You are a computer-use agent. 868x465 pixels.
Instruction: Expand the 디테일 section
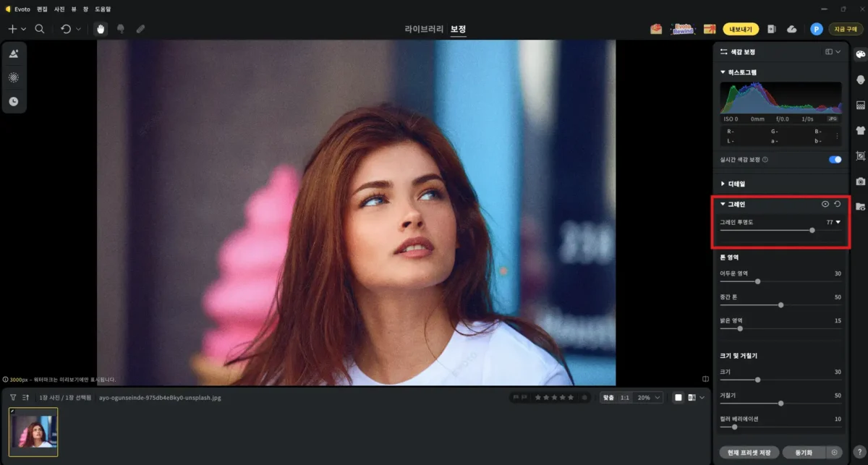[723, 184]
